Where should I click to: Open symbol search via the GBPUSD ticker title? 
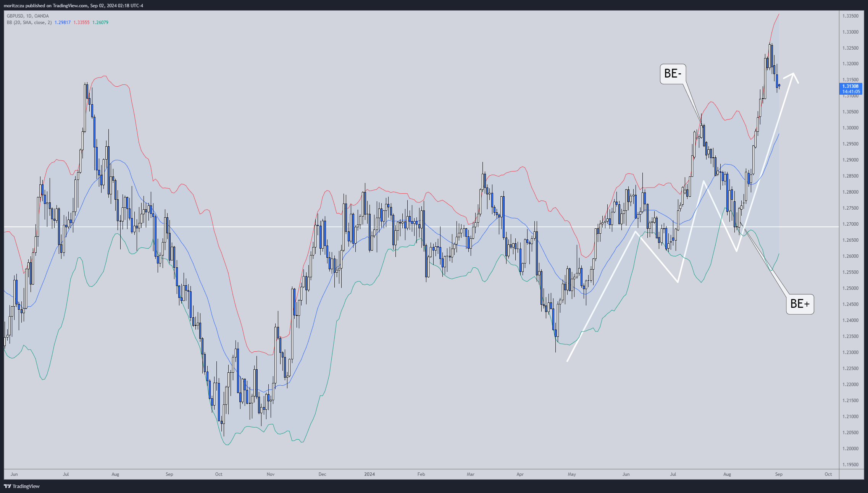(15, 16)
